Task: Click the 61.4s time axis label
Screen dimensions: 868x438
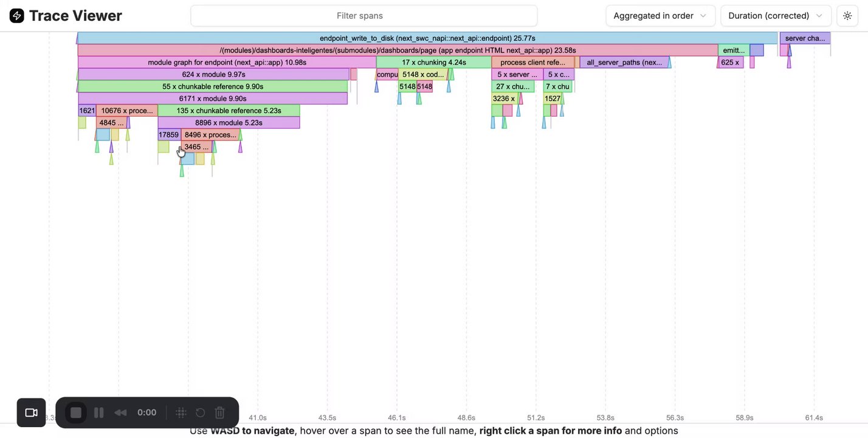Action: point(814,418)
